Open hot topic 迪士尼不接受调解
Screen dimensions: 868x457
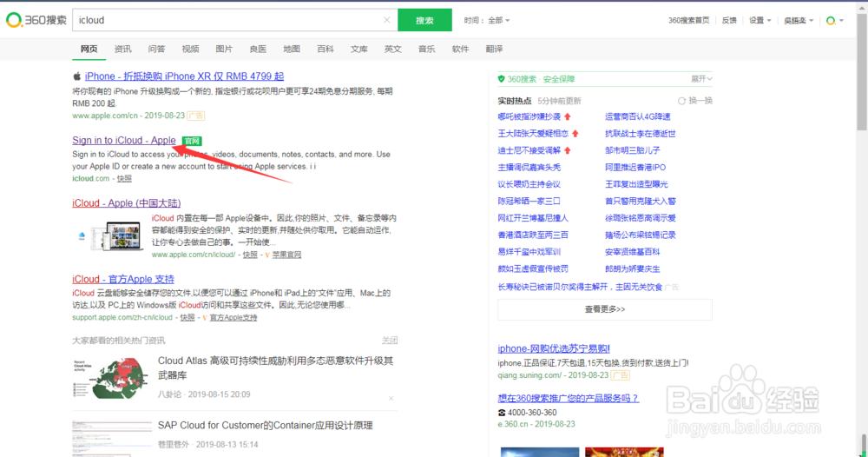[x=529, y=150]
